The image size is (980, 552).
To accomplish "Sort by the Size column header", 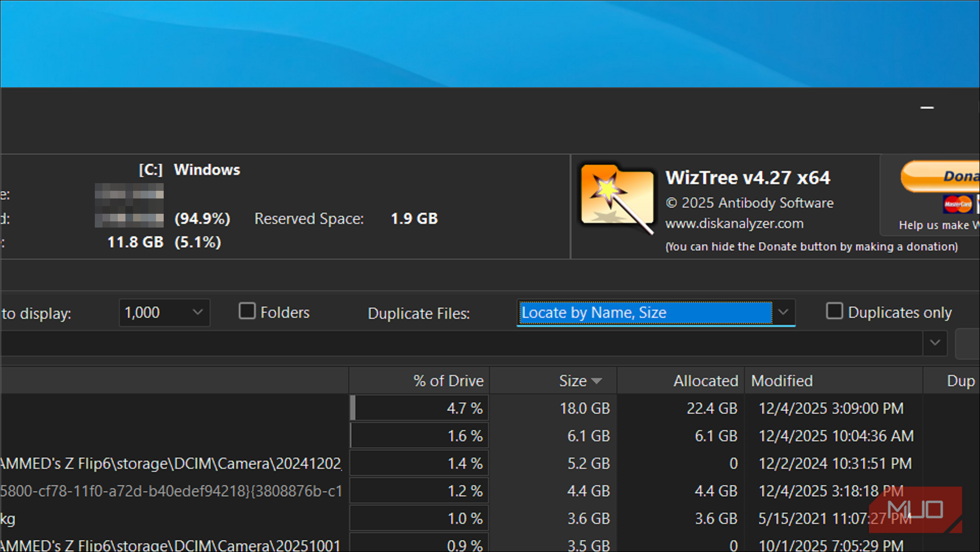I will [x=553, y=381].
